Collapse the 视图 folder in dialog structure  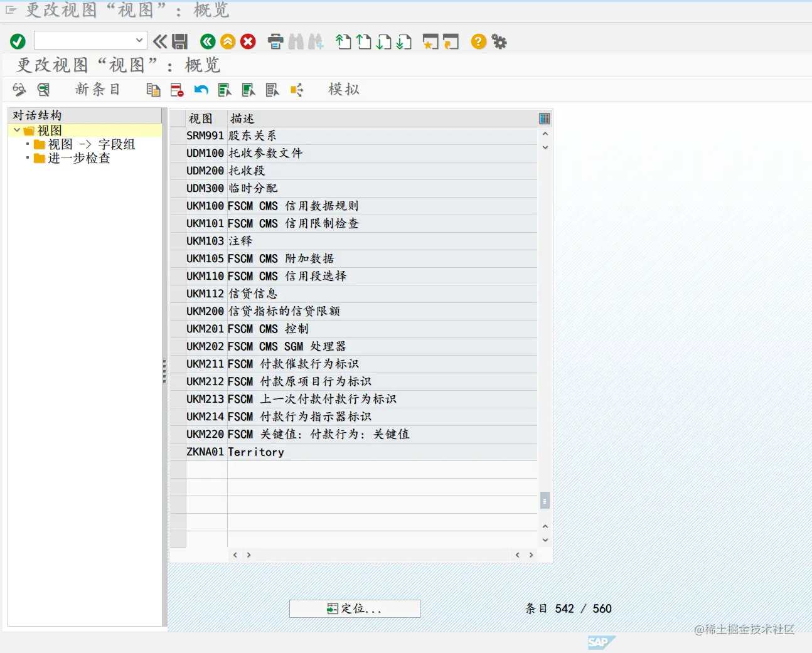17,130
